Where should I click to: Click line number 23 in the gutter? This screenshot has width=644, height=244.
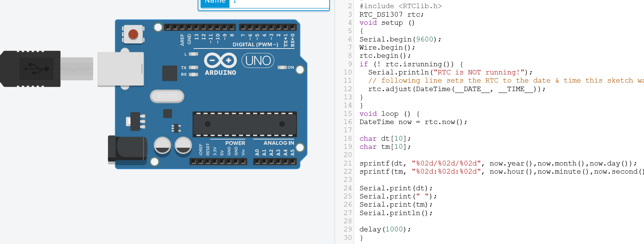click(347, 180)
